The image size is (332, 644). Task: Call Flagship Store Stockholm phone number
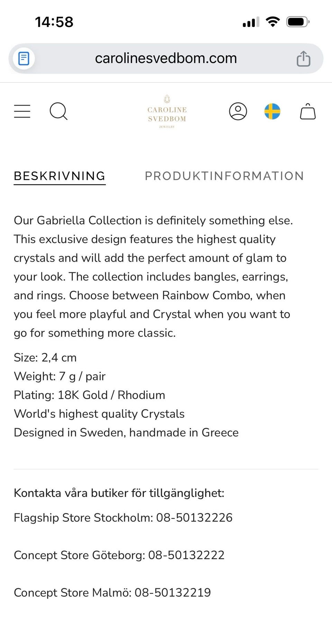(x=194, y=518)
